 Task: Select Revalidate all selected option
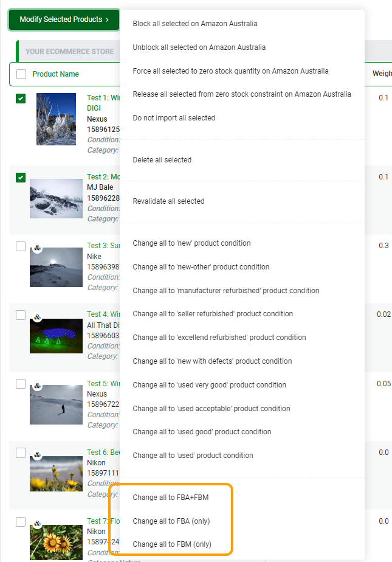(x=168, y=201)
